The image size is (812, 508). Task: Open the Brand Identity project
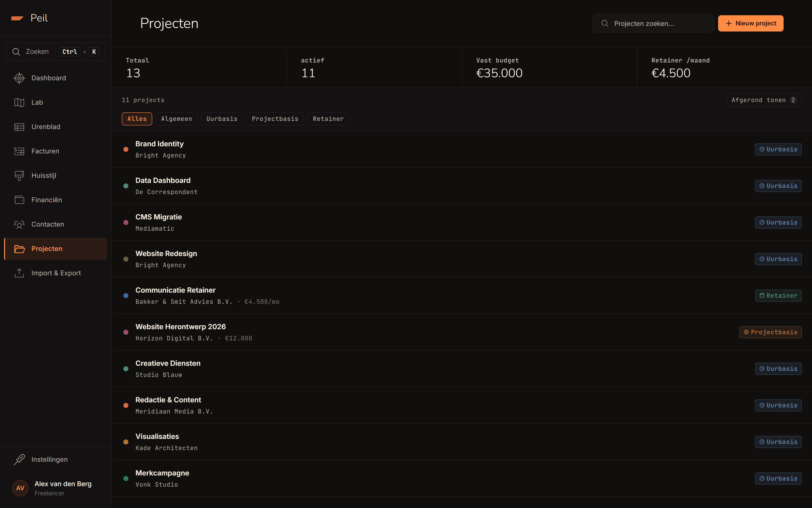tap(462, 149)
